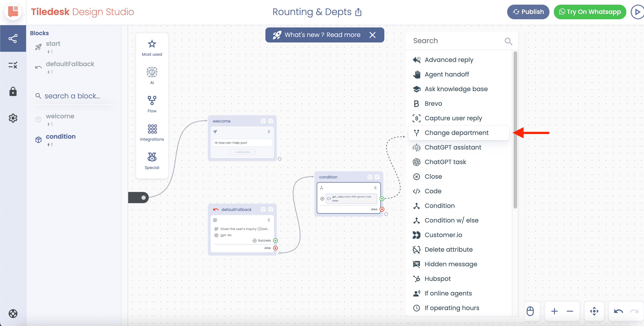The width and height of the screenshot is (644, 326).
Task: Choose ChatGPT assistant action
Action: tap(459, 147)
